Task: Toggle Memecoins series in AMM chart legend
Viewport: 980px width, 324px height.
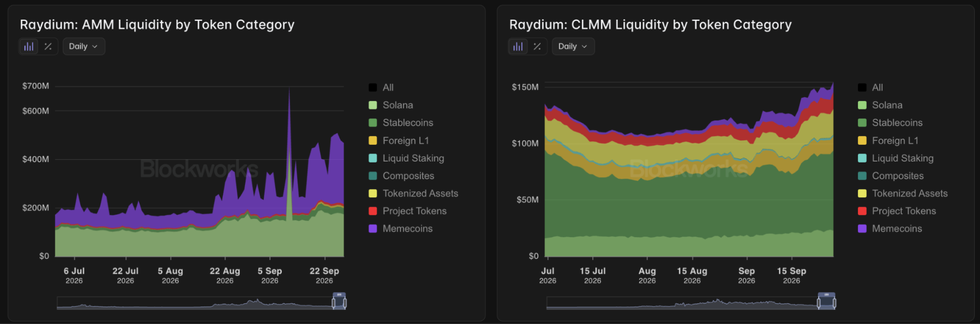Action: point(401,229)
